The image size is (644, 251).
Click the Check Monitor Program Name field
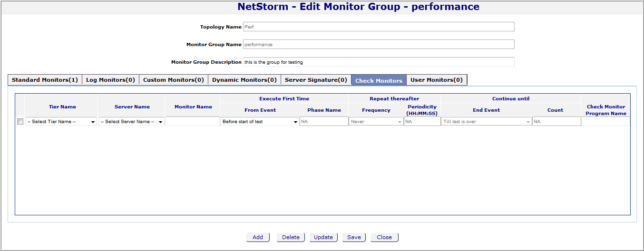[x=606, y=122]
